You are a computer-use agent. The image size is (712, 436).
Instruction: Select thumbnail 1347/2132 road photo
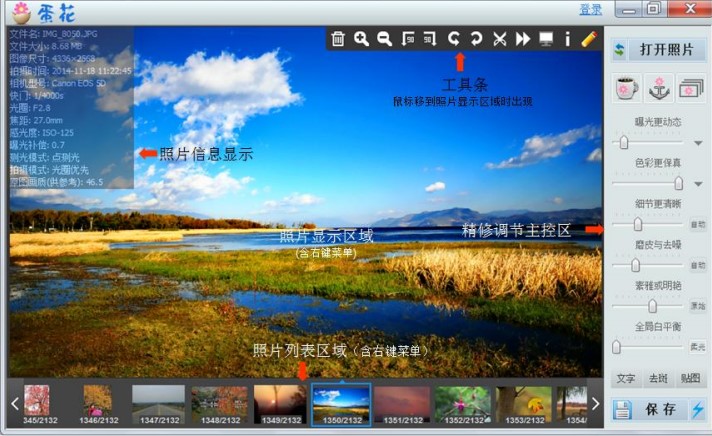(x=158, y=405)
